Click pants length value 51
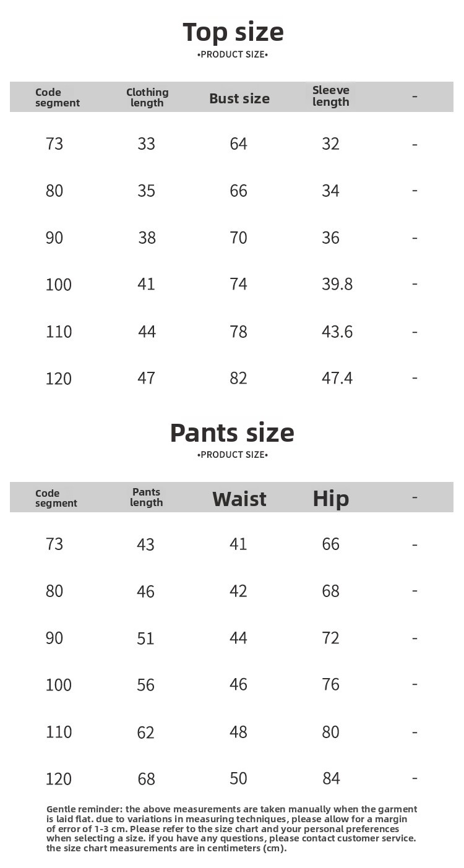 (146, 638)
